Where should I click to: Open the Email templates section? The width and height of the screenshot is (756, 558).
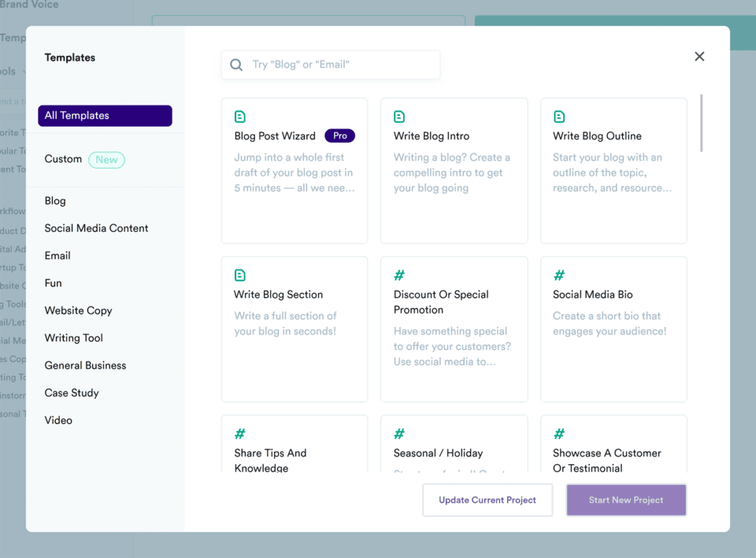point(57,255)
